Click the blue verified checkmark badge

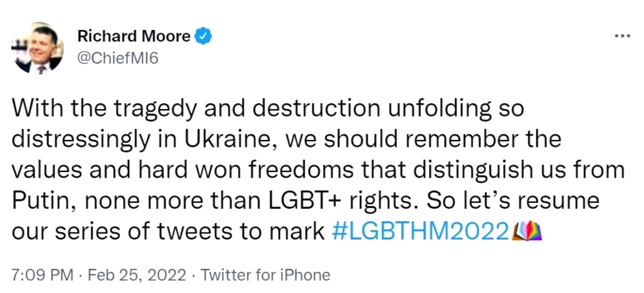[x=203, y=37]
